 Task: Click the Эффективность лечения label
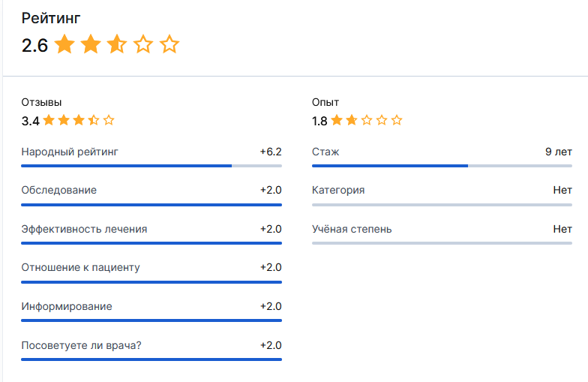[x=84, y=229]
